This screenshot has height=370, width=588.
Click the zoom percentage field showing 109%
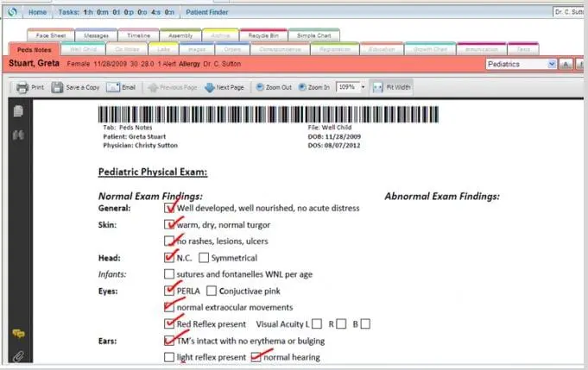pos(348,87)
